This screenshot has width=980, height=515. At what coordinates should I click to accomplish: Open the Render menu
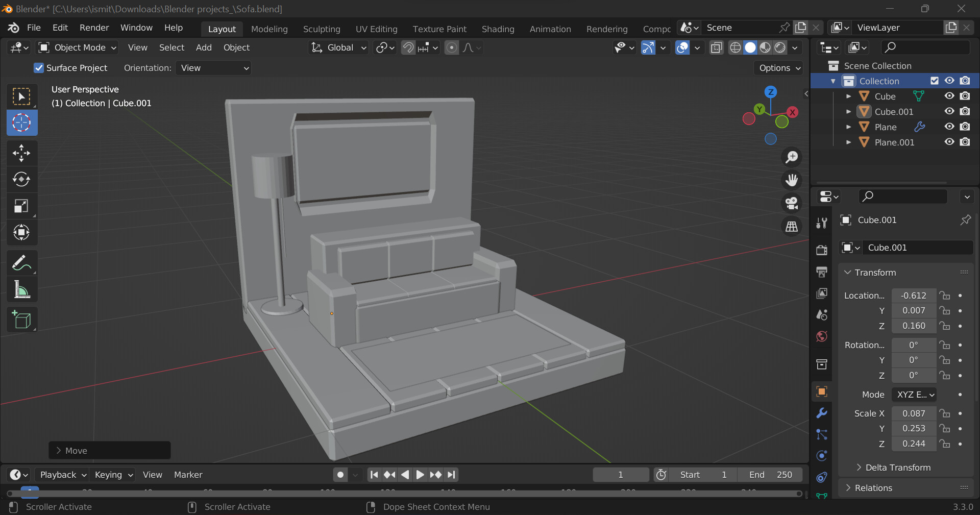point(94,28)
